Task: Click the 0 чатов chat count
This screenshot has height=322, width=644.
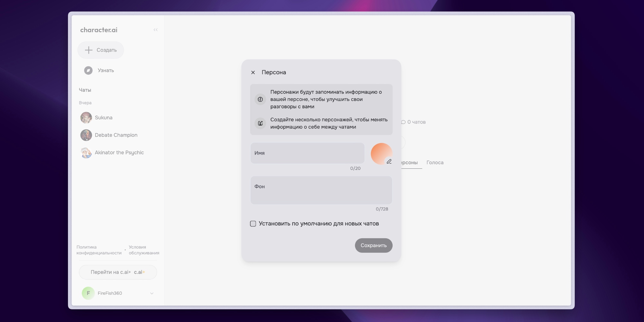Action: tap(416, 122)
